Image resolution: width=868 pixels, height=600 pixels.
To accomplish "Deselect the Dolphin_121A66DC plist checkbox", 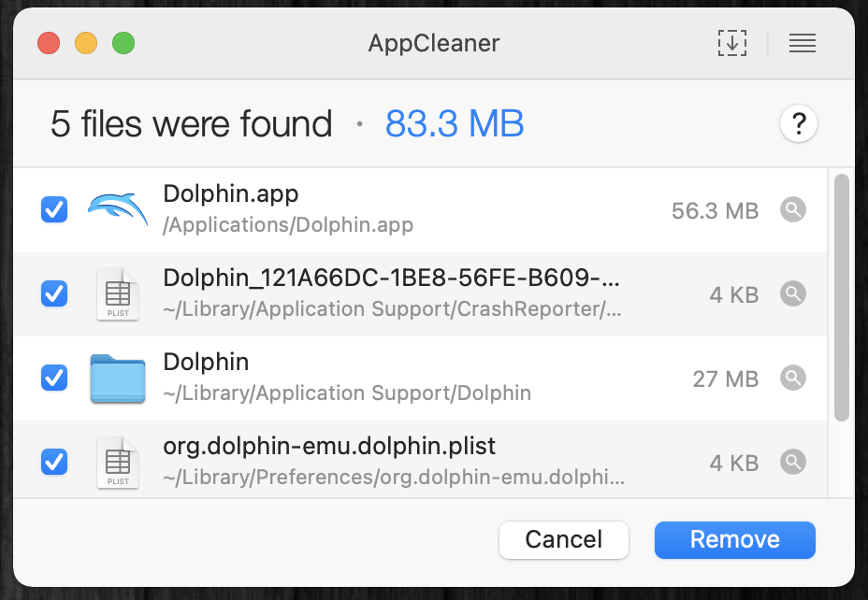I will coord(54,293).
